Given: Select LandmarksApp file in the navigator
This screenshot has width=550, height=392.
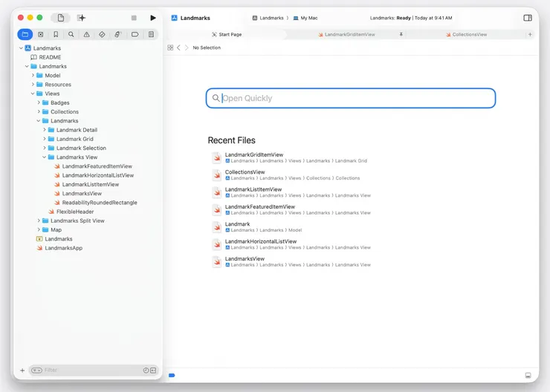Looking at the screenshot, I should click(x=59, y=248).
